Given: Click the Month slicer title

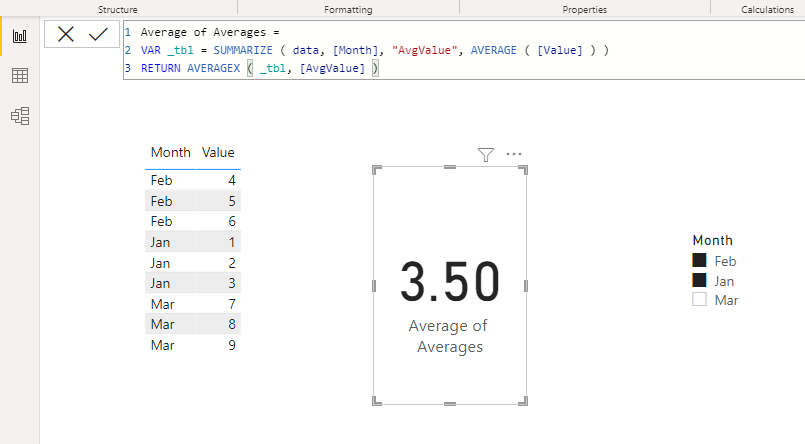Looking at the screenshot, I should [x=713, y=240].
